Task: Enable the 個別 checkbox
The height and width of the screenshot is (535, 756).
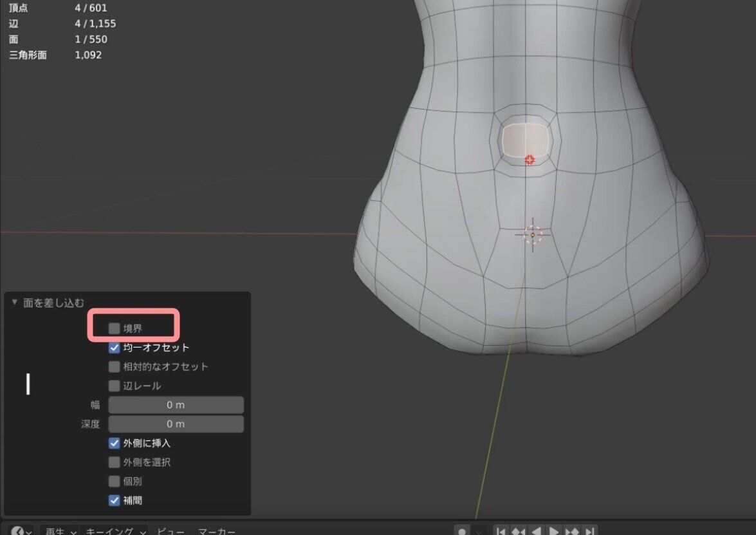Action: (115, 482)
